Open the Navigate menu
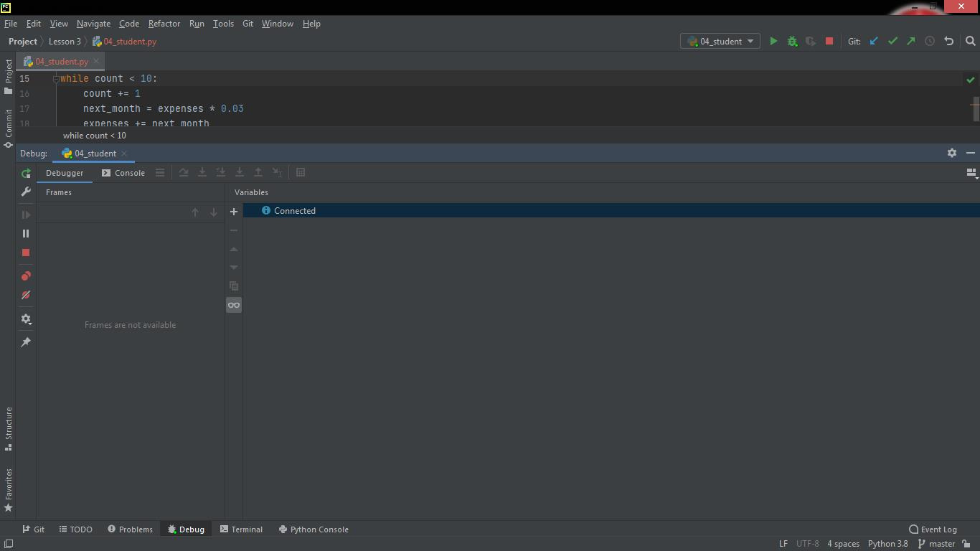Image resolution: width=980 pixels, height=551 pixels. point(93,24)
